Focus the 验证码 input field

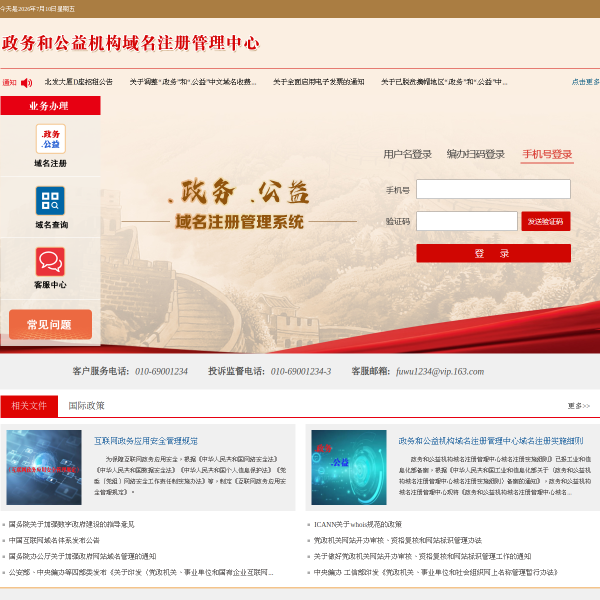coord(467,221)
